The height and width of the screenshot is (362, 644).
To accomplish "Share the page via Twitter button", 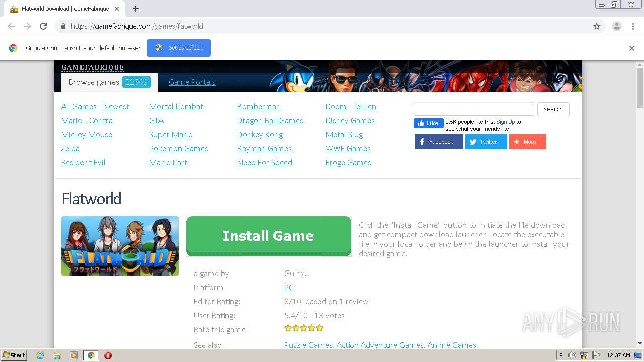I will [x=486, y=142].
